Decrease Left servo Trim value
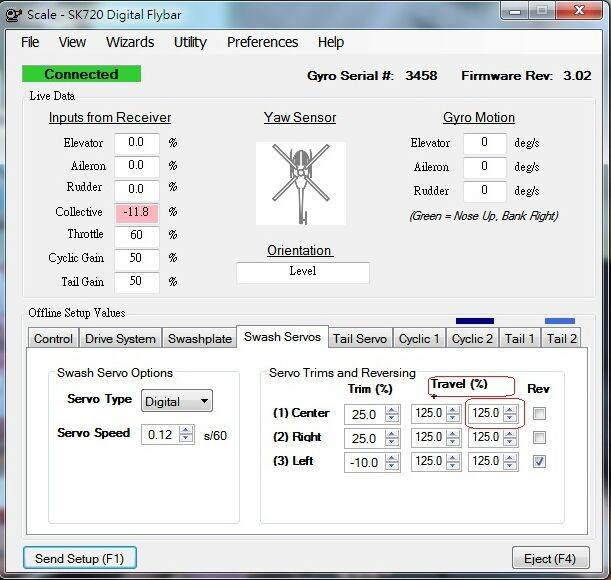The width and height of the screenshot is (611, 580). coord(392,466)
